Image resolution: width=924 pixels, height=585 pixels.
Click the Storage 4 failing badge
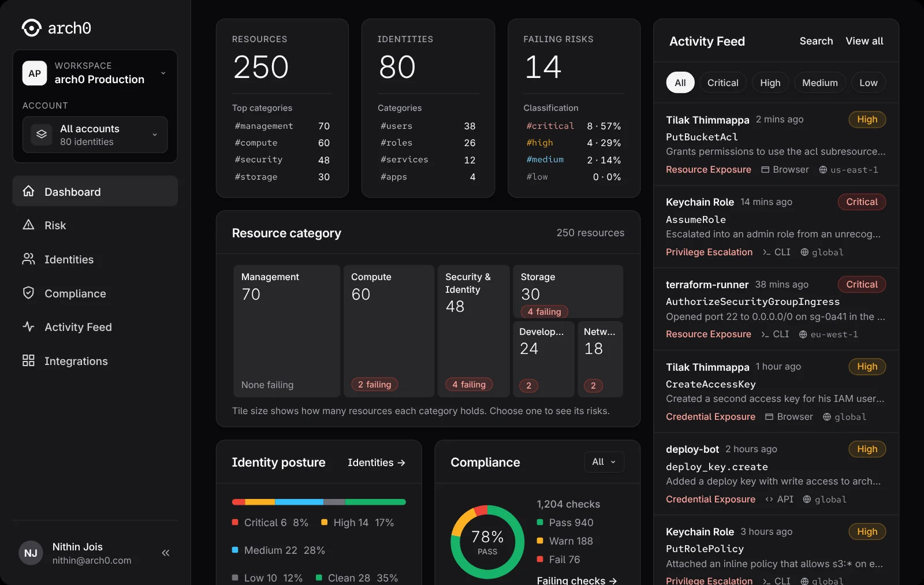545,312
